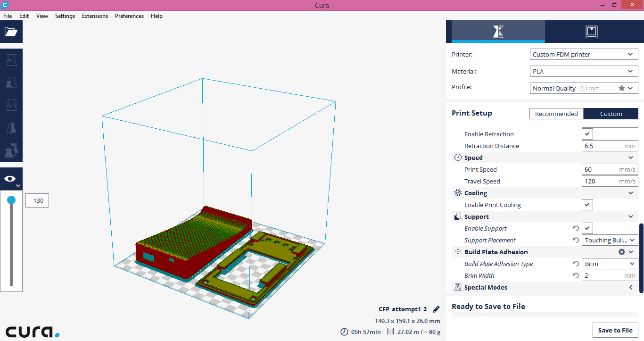Click Save to File button
The image size is (644, 341).
click(x=615, y=330)
